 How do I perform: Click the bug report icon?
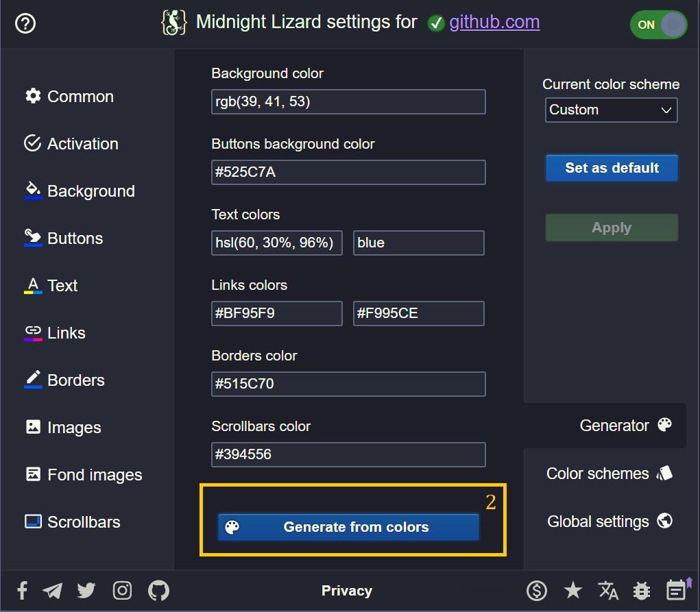(642, 591)
